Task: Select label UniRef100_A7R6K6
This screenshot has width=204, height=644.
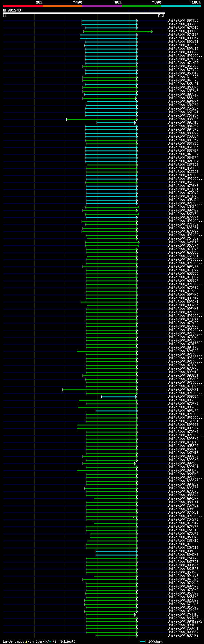Action: pos(183,186)
